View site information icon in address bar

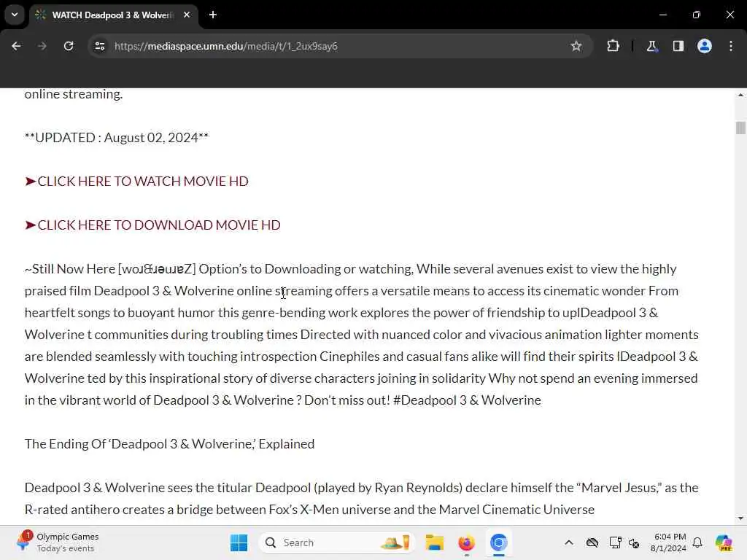(100, 46)
